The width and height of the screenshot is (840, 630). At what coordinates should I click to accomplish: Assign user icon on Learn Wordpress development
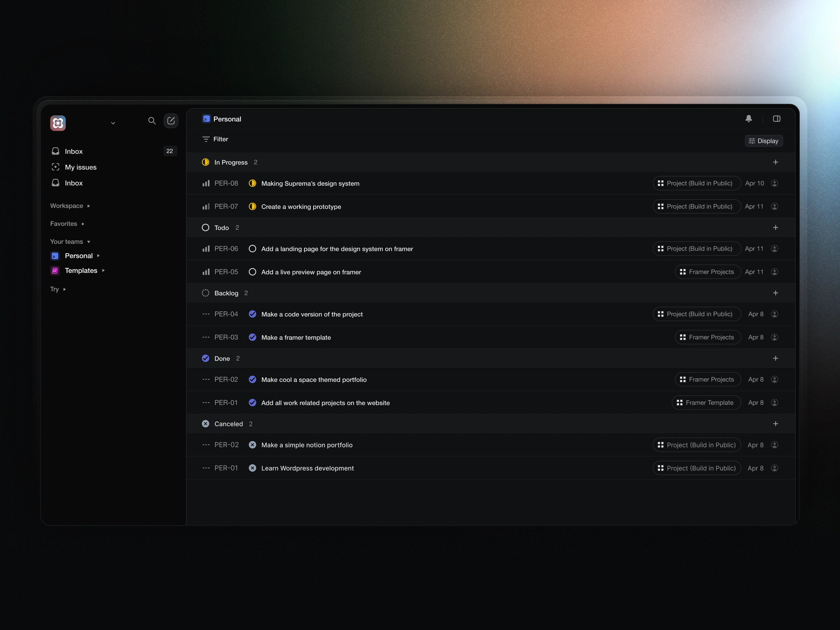point(775,468)
